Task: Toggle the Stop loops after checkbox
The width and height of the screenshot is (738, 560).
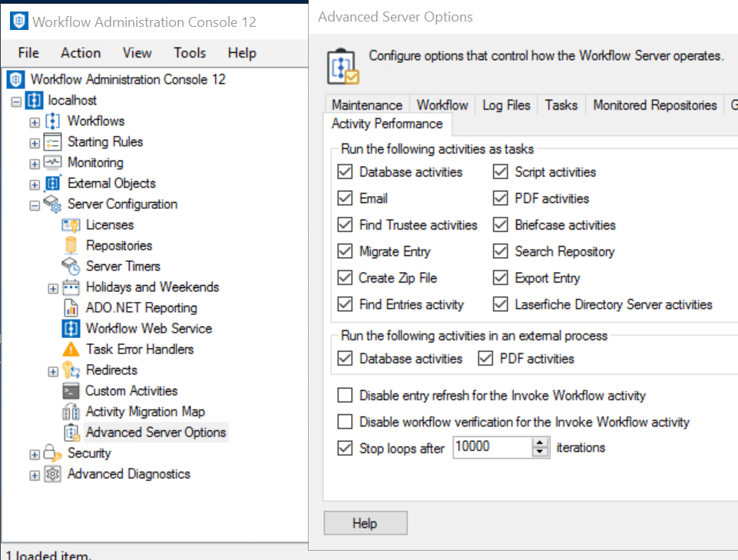Action: (x=345, y=448)
